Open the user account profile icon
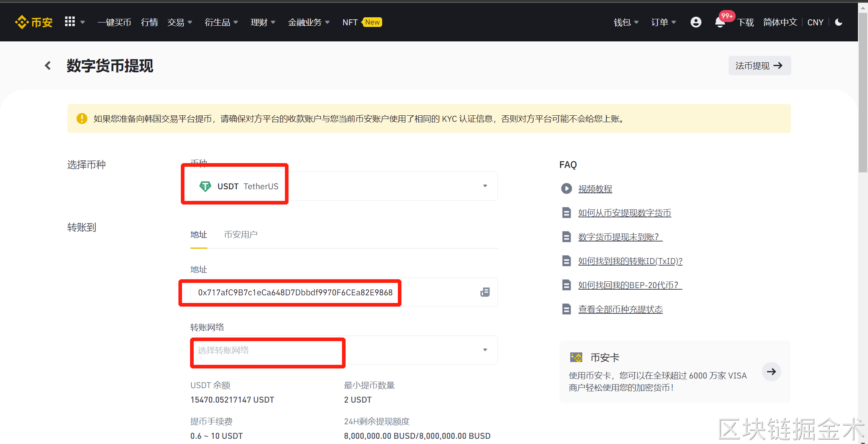The height and width of the screenshot is (444, 868). pyautogui.click(x=696, y=22)
